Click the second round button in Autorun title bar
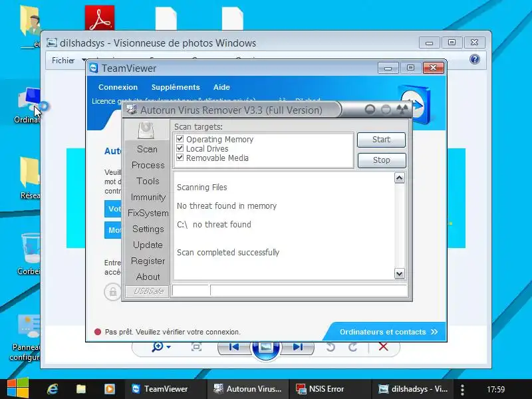This screenshot has height=399, width=532. pos(386,109)
